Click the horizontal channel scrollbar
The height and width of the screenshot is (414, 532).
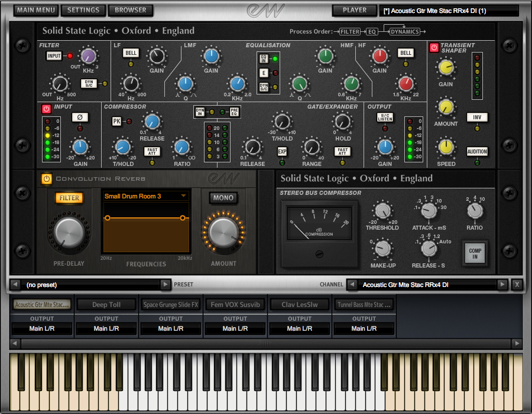[x=265, y=343]
